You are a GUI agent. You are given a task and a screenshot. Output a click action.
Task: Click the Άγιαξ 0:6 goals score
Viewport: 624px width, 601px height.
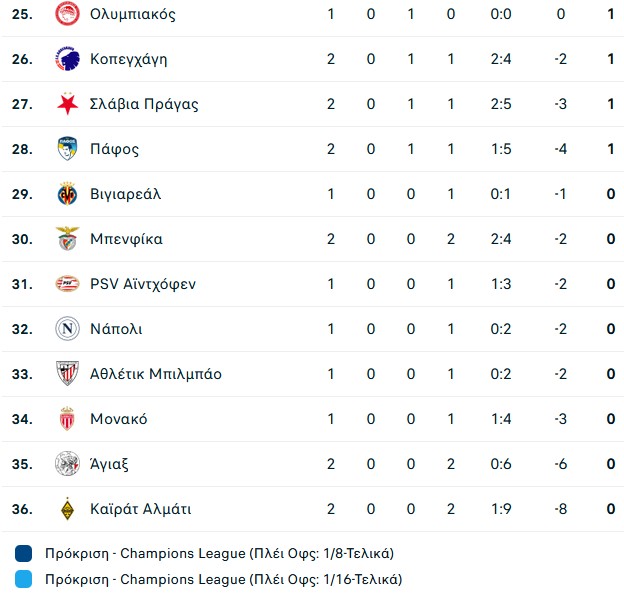(x=501, y=464)
